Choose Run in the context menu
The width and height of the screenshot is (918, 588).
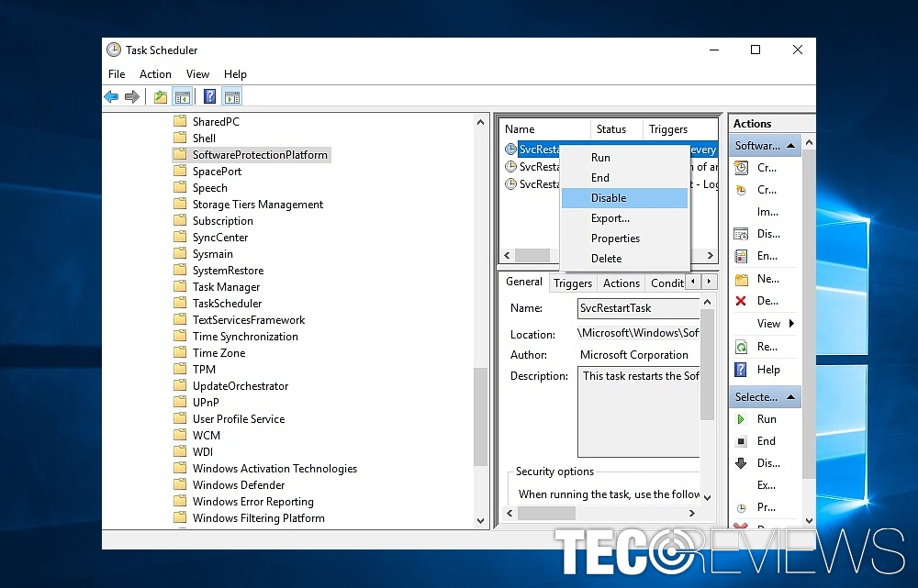tap(624, 158)
